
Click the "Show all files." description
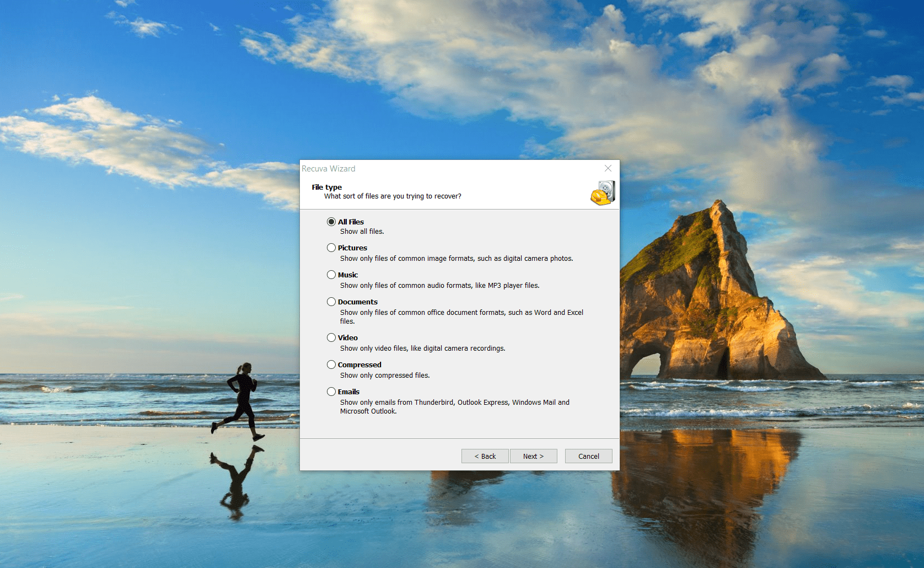pyautogui.click(x=362, y=232)
